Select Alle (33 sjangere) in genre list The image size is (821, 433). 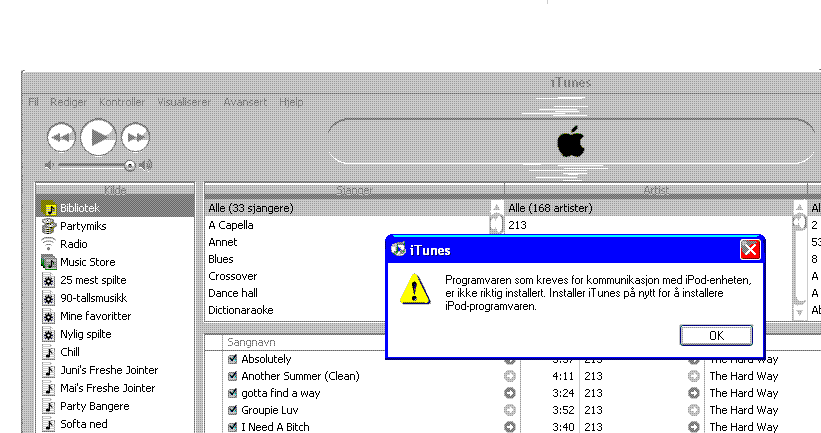tap(348, 208)
